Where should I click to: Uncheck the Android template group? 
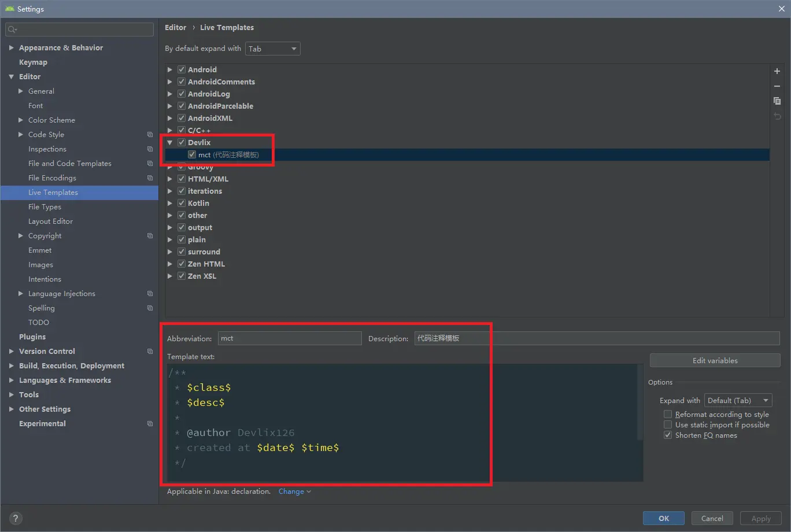click(182, 69)
